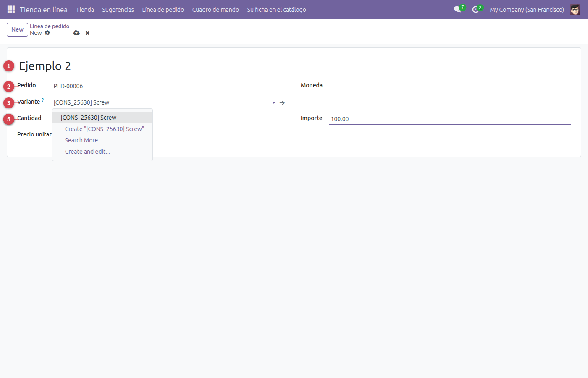
Task: Click the Ejemplo 2 title field
Action: pos(45,66)
